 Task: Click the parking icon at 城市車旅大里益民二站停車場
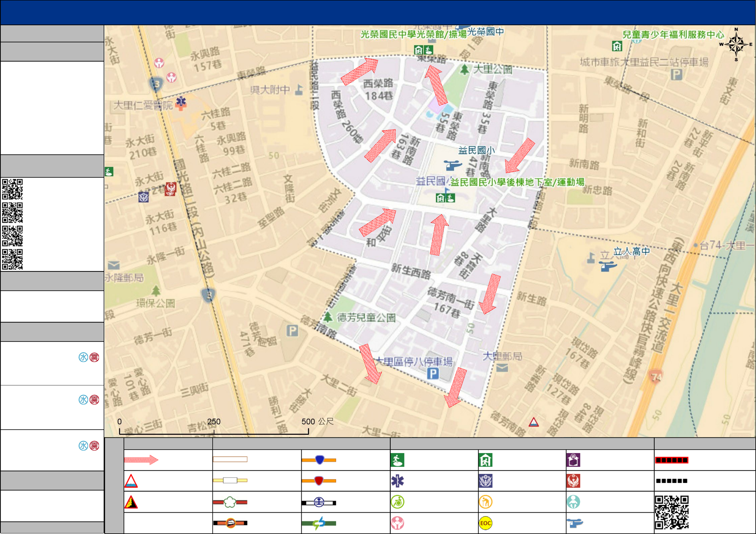pyautogui.click(x=677, y=74)
